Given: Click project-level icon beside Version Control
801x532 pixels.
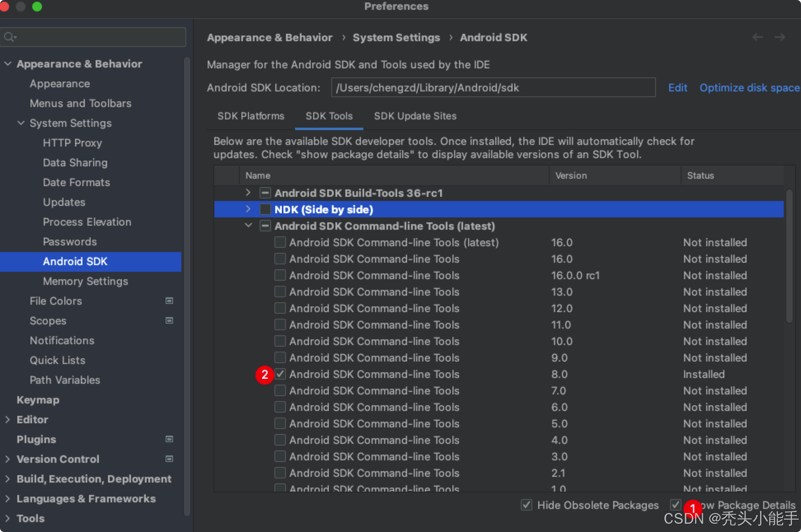Looking at the screenshot, I should [x=169, y=459].
